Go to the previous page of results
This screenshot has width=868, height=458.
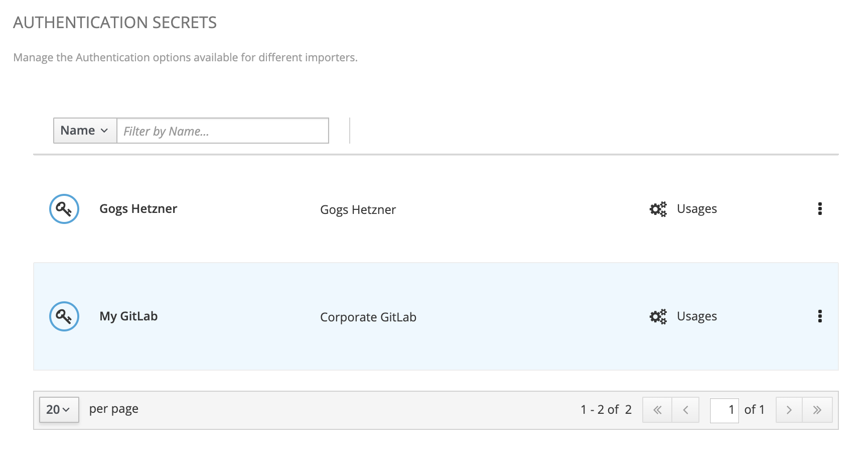[x=685, y=410]
